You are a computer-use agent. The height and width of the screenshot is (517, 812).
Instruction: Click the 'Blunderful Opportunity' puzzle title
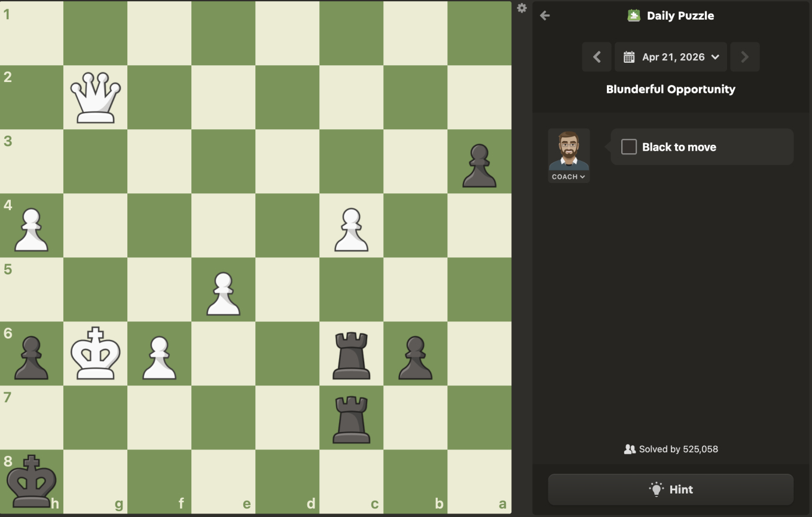[671, 89]
